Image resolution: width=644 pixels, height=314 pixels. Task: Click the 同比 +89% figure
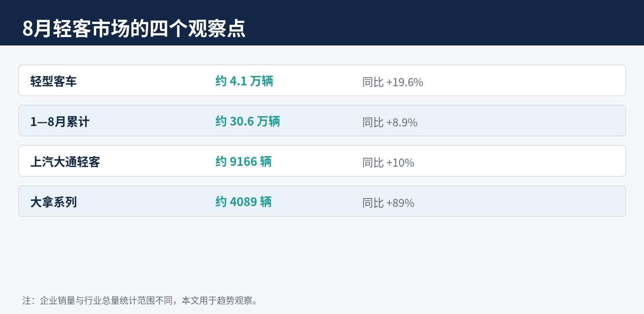click(388, 203)
